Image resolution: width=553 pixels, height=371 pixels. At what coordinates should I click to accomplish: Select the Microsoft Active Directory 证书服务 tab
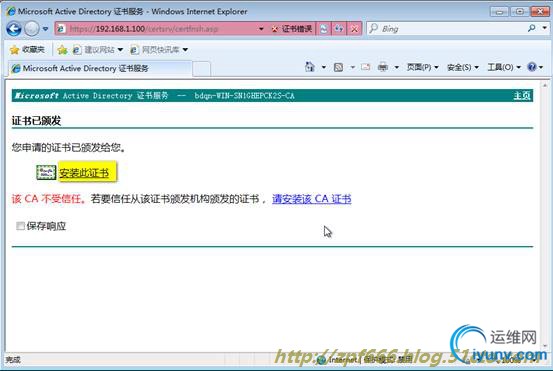tap(100, 68)
